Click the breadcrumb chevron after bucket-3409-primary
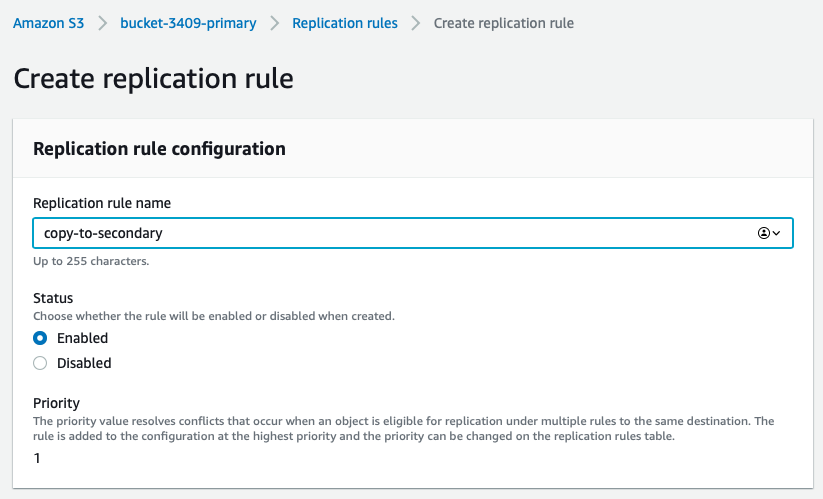 275,23
